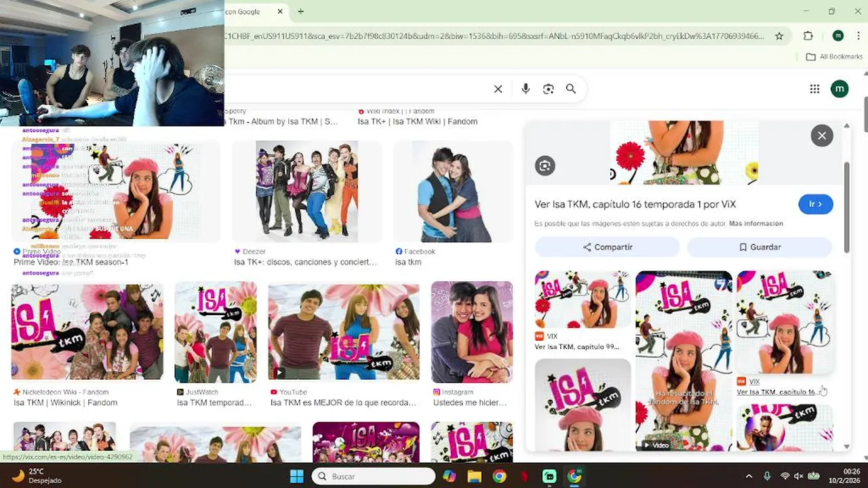This screenshot has width=868, height=488.
Task: Click 'Isa TKM | Wikinick | Fandom' caption
Action: [65, 403]
